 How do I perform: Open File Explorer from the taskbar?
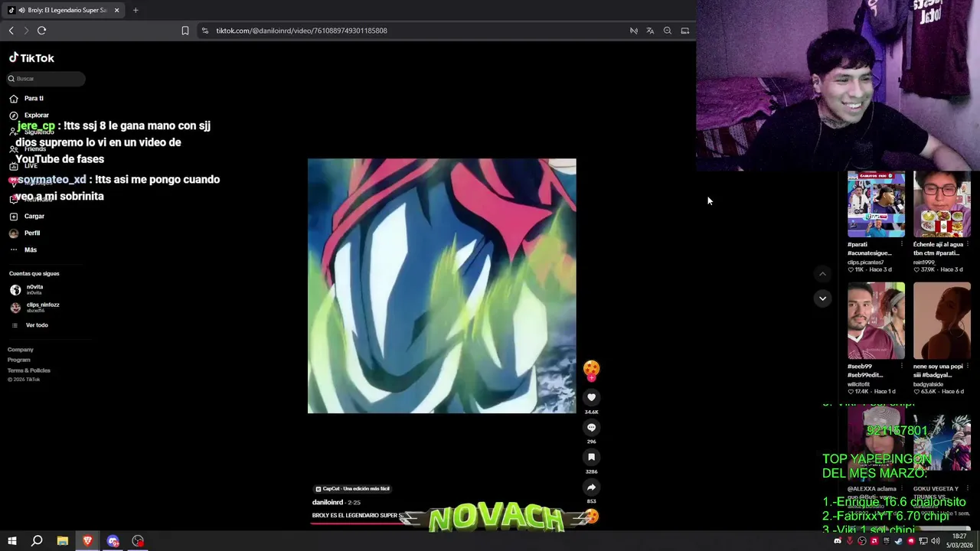tap(63, 541)
